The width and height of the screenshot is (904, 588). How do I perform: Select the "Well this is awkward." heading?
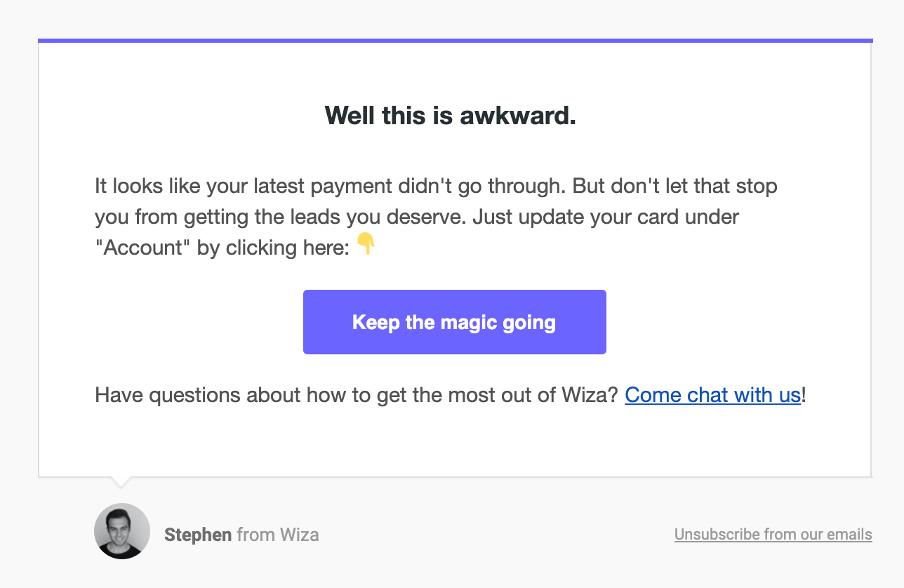click(450, 116)
